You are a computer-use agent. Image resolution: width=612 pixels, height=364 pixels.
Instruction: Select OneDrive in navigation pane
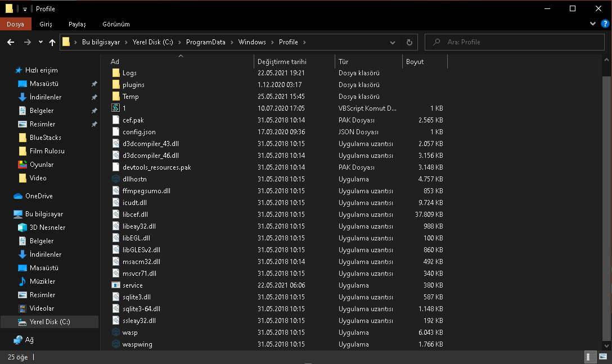click(39, 196)
